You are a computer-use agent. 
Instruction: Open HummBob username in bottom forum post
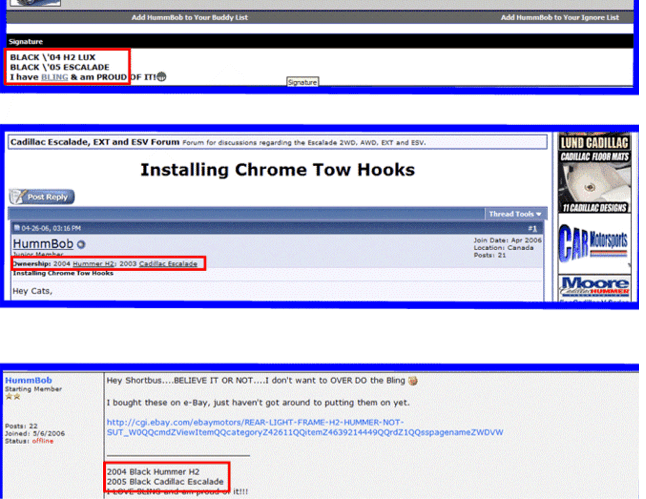tap(28, 380)
